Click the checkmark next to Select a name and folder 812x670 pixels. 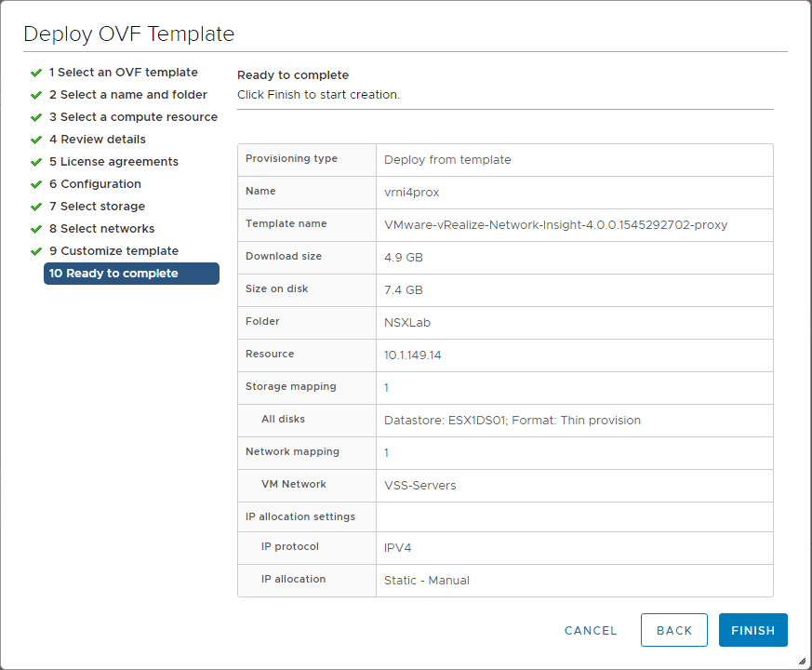click(36, 94)
